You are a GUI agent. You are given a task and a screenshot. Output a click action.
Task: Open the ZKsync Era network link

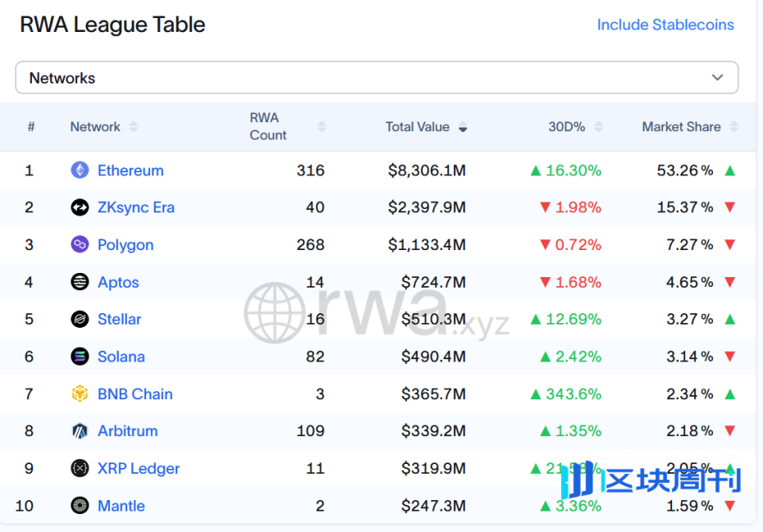(135, 207)
